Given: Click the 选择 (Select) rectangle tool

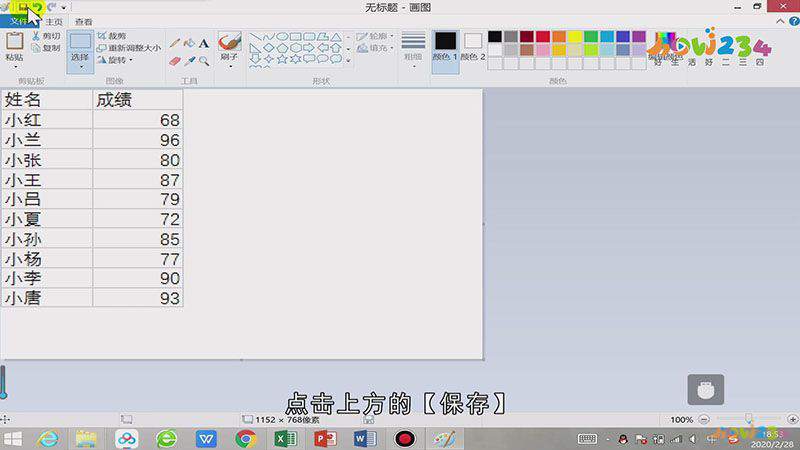Looking at the screenshot, I should pos(80,41).
